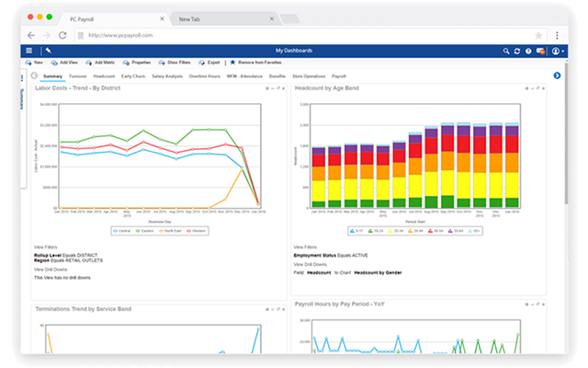Click the Labor Costs - Trend - By District title
The image size is (588, 368).
77,88
